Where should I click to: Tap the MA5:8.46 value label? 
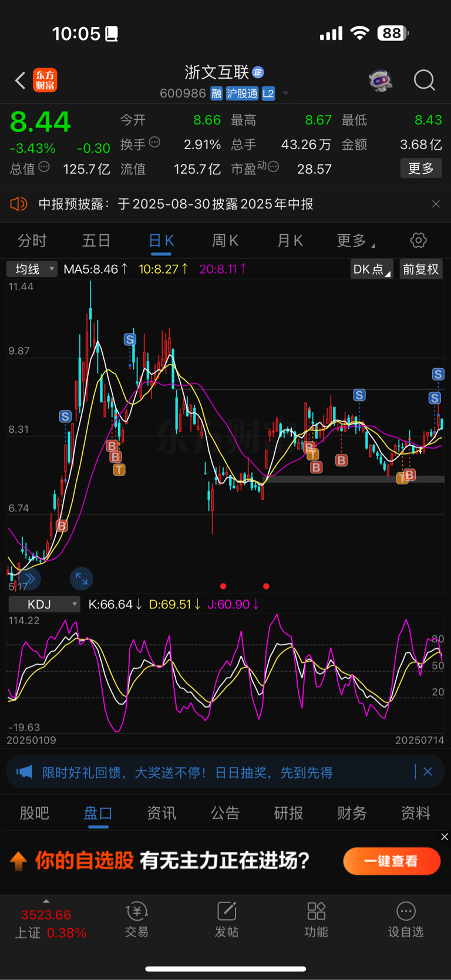(x=96, y=269)
